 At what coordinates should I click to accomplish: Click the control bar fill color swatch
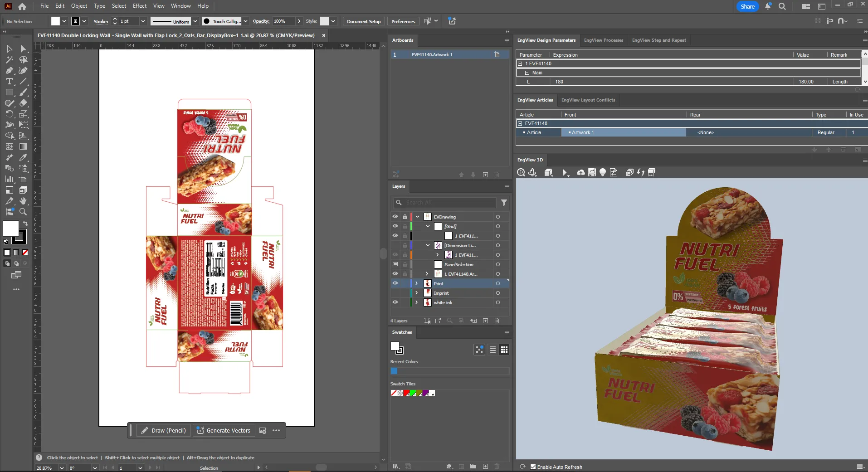55,21
